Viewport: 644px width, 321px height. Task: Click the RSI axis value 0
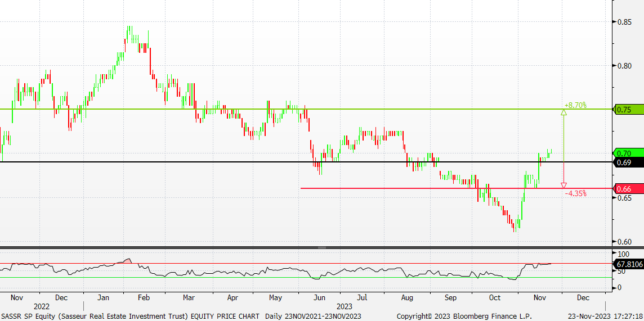[x=620, y=288]
